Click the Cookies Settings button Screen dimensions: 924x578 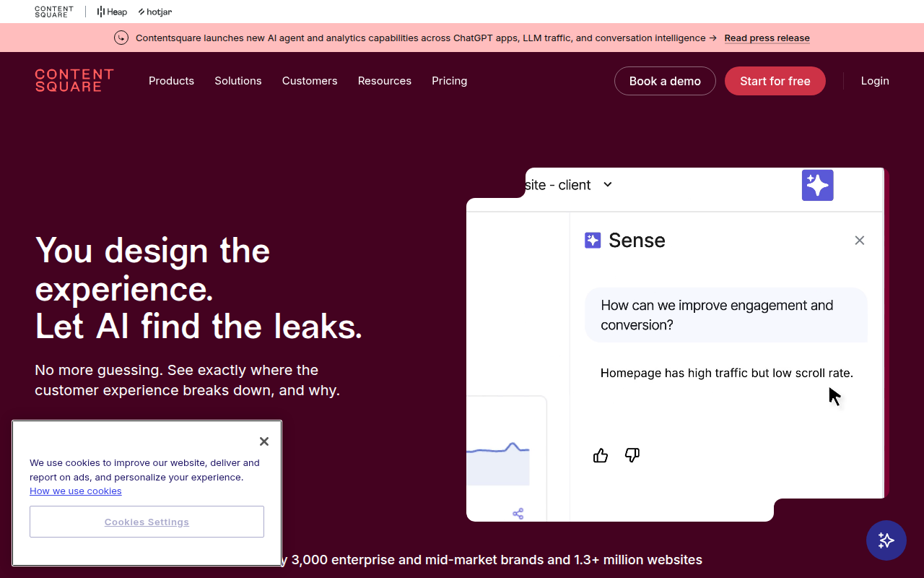point(147,522)
